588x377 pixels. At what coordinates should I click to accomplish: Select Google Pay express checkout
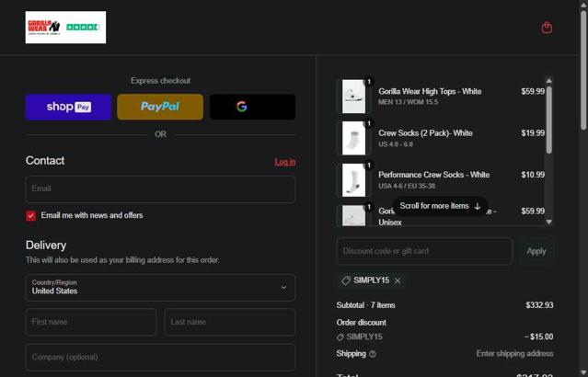252,107
